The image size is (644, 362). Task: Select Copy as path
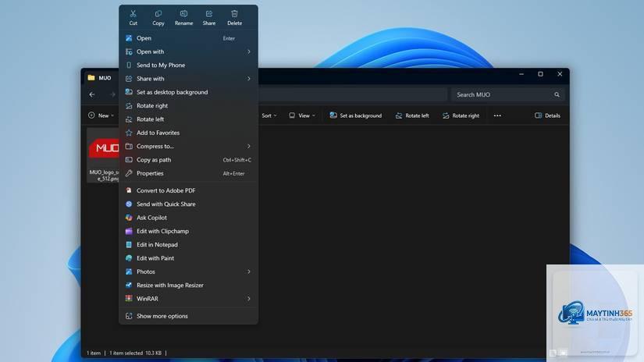[x=189, y=160]
